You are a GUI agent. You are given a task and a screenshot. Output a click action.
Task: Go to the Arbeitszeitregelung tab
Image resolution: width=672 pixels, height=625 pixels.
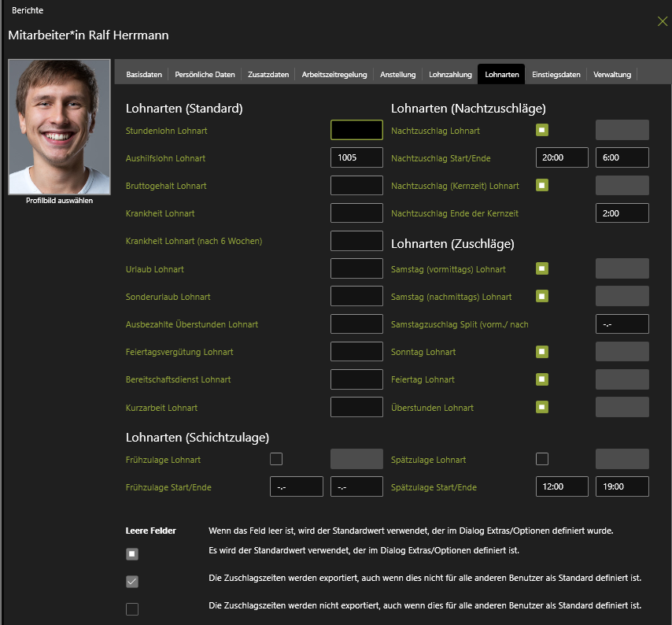tap(334, 75)
